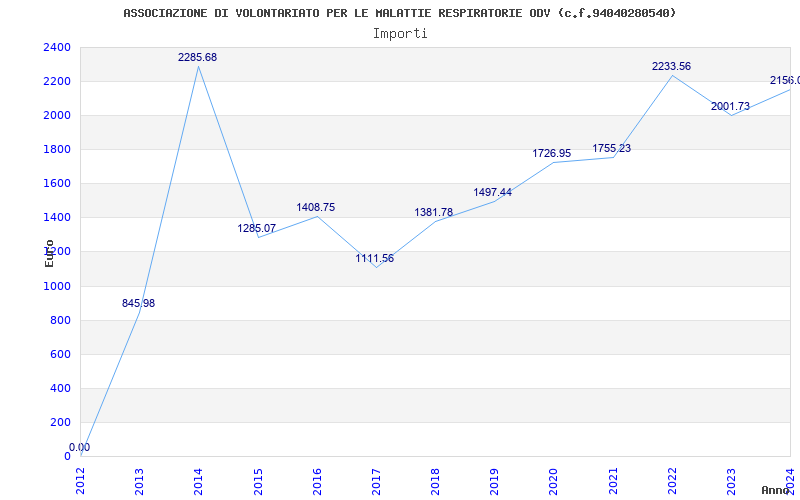Click the x-axis year 2021
The width and height of the screenshot is (800, 500).
coord(613,481)
